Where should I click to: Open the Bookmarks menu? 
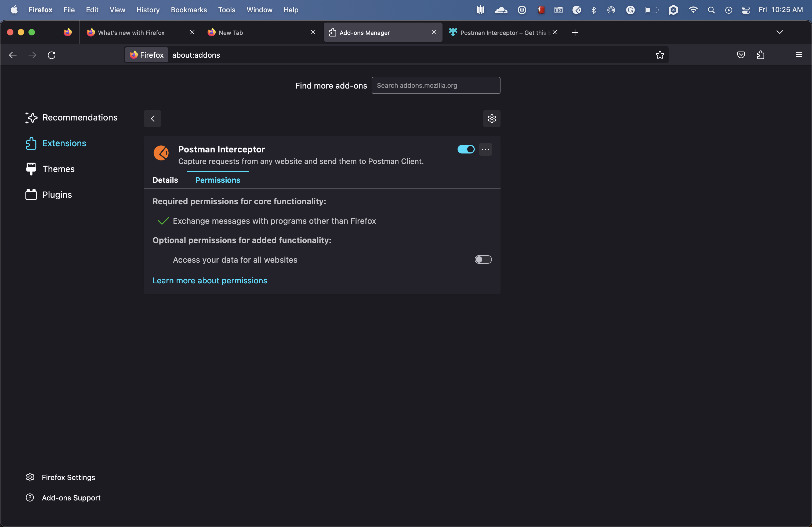[188, 10]
